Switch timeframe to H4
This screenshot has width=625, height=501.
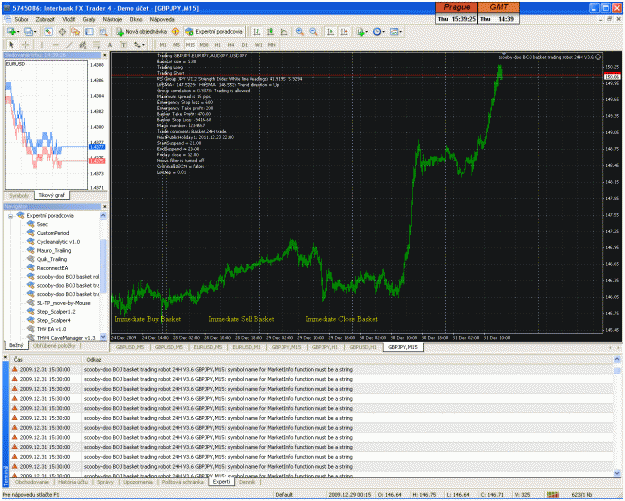pyautogui.click(x=231, y=45)
